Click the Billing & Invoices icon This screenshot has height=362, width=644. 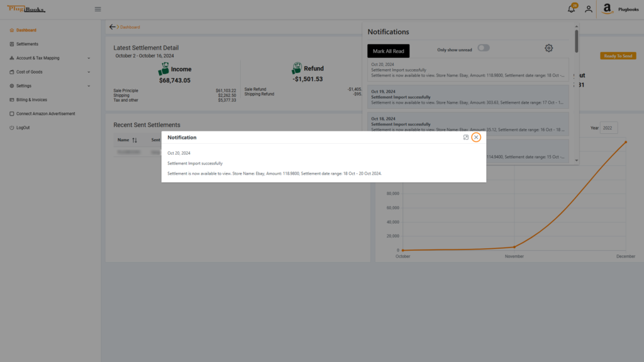[x=11, y=100]
